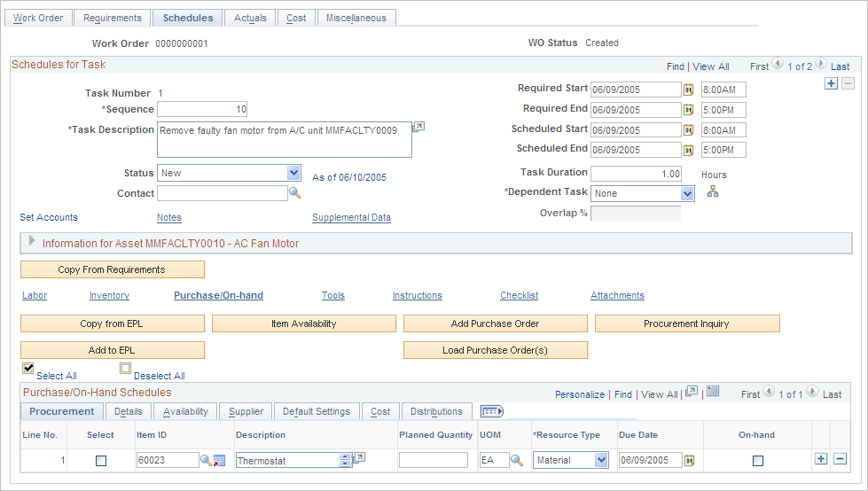Open the Labor link
Screen dimensions: 868x491
click(x=35, y=296)
